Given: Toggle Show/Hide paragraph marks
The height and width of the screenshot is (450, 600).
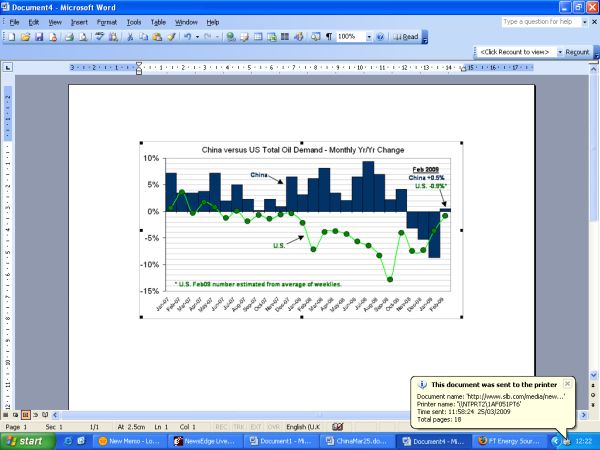Looking at the screenshot, I should [x=329, y=37].
